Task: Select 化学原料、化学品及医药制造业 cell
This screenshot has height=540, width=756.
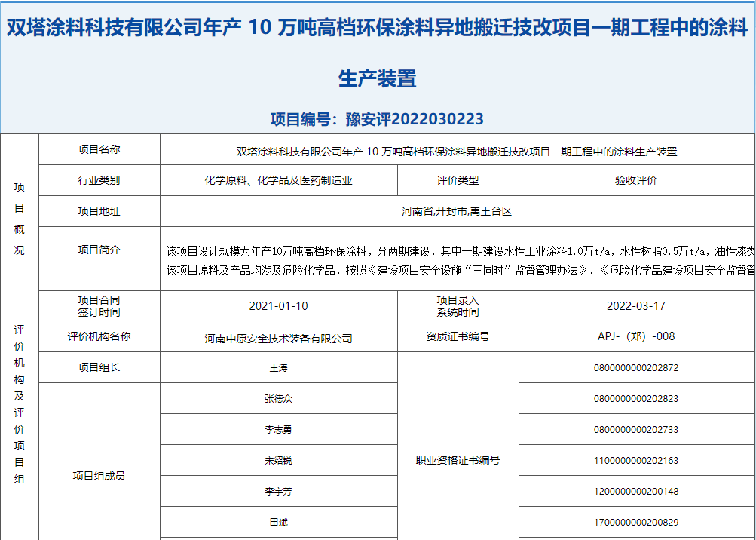Action: coord(279,180)
